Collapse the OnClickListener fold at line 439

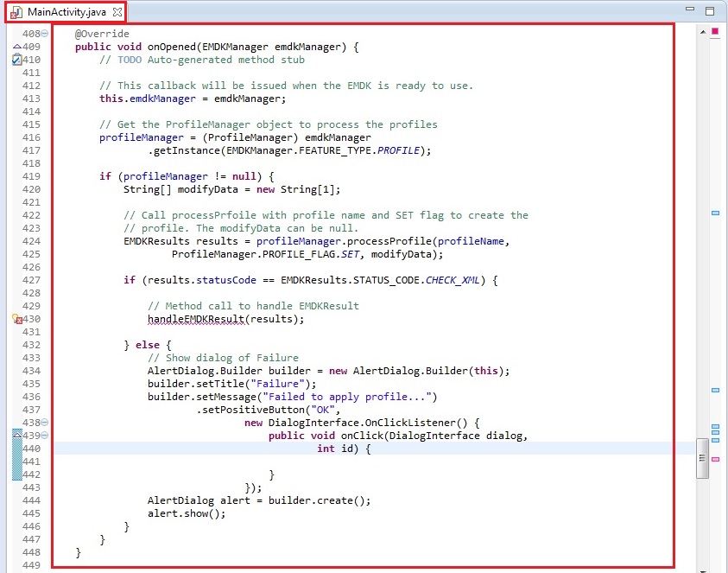point(44,436)
